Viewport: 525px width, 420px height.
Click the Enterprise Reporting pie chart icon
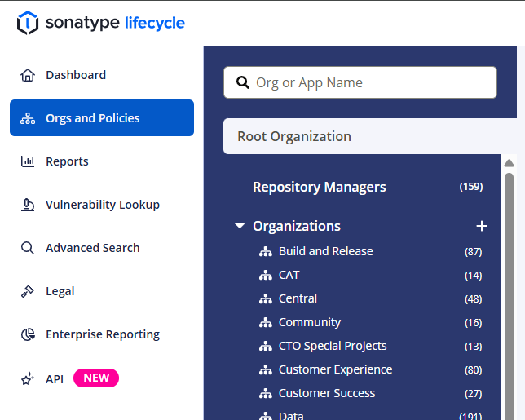click(x=28, y=334)
